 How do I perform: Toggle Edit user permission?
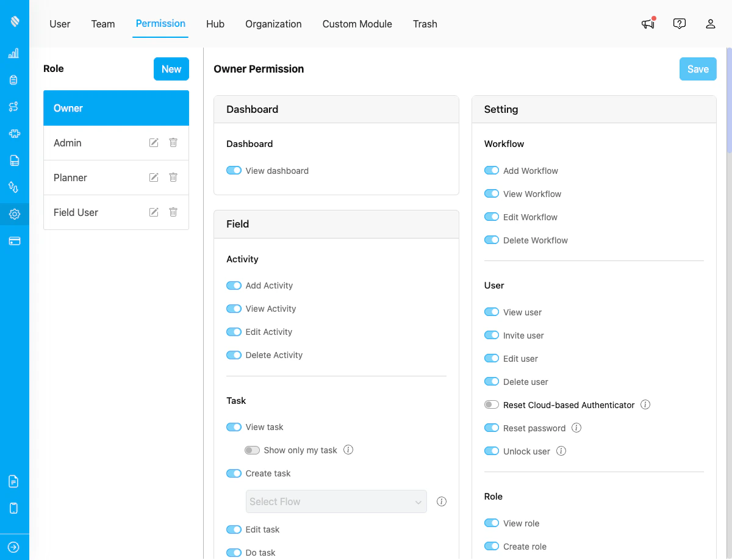pyautogui.click(x=492, y=359)
